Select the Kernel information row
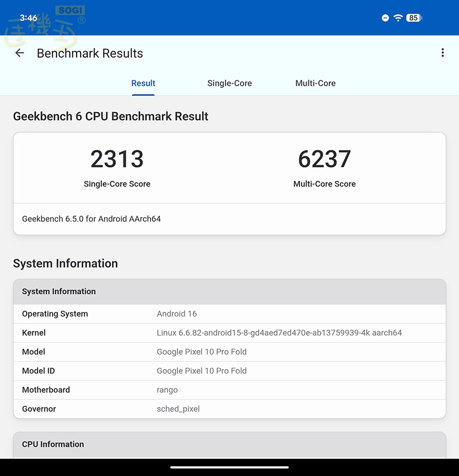 pyautogui.click(x=230, y=333)
